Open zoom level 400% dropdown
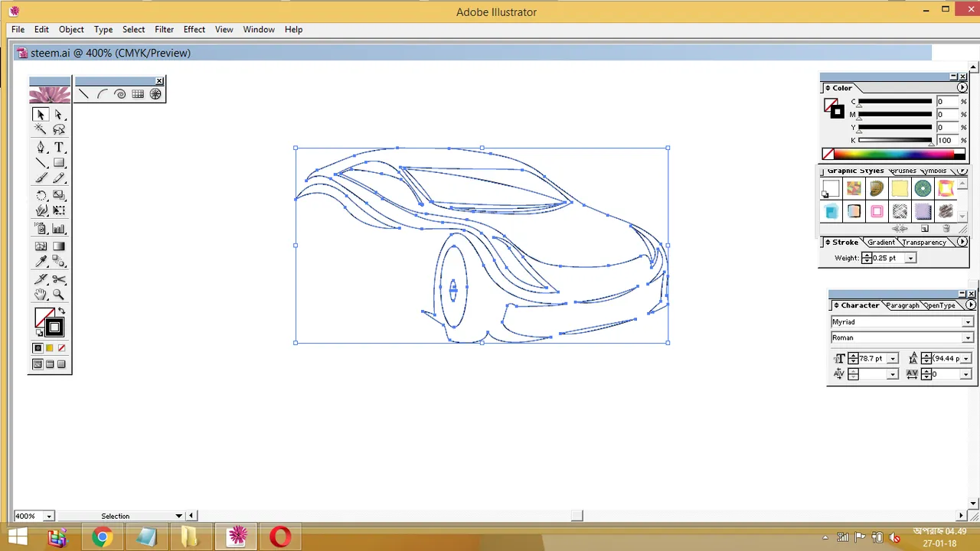The width and height of the screenshot is (980, 551). 49,517
